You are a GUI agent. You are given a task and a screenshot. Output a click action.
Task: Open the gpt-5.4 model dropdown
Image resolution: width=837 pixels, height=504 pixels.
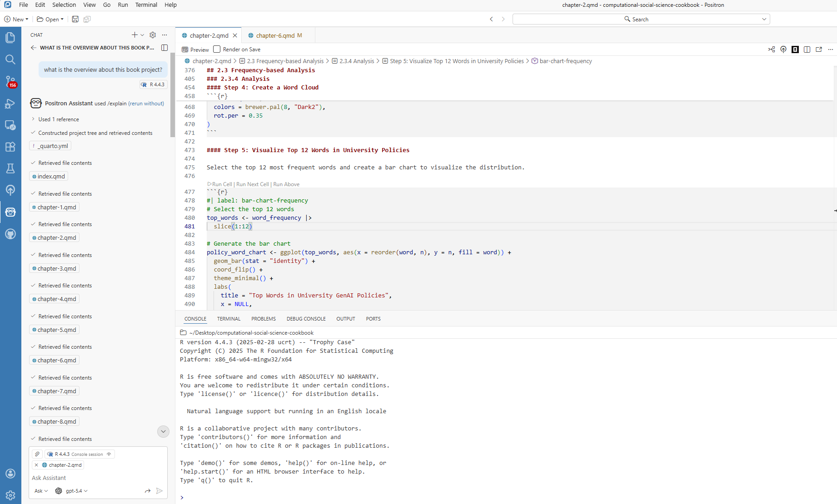pos(75,491)
